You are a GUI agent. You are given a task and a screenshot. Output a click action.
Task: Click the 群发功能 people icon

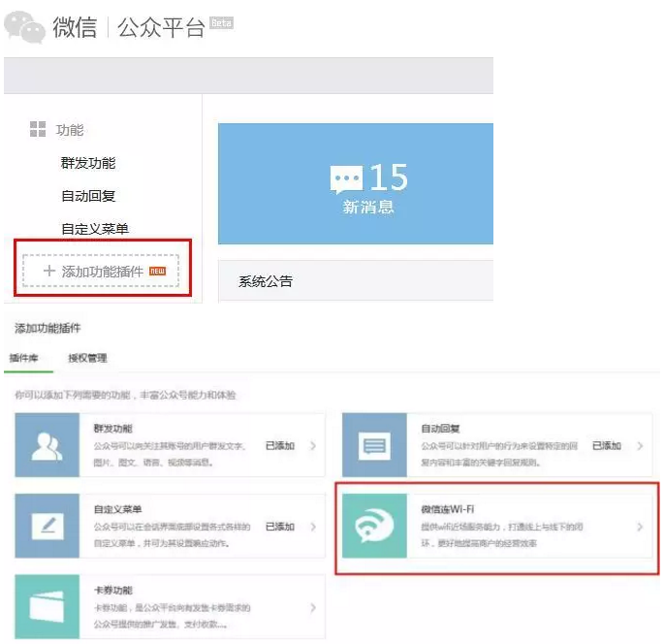click(47, 445)
